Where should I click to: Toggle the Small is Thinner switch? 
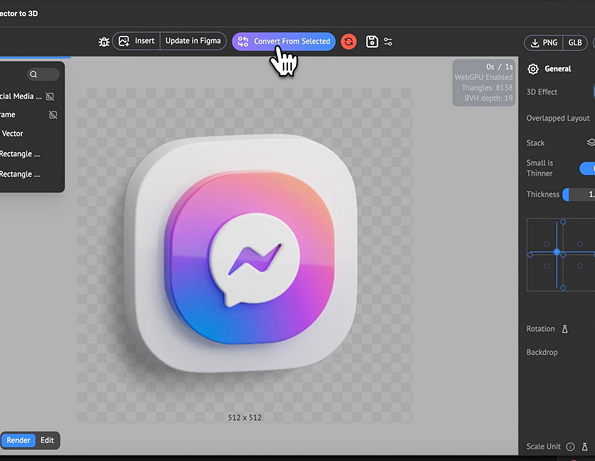pos(587,168)
